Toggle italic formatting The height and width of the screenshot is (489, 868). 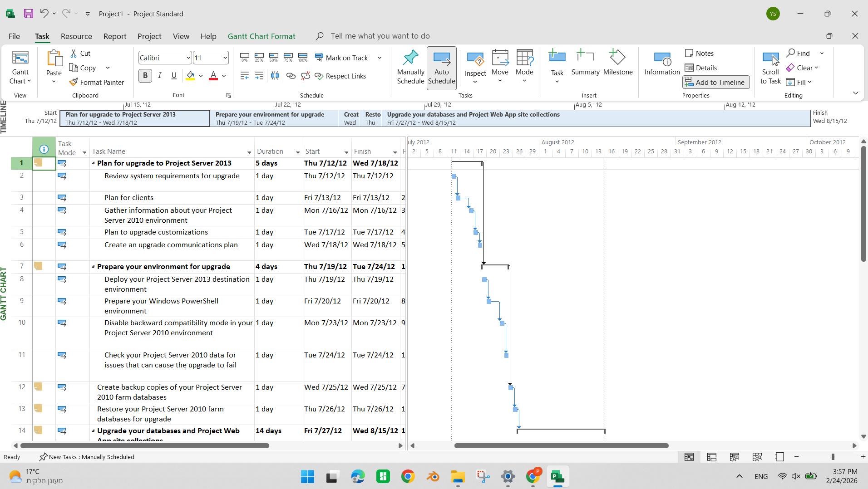159,75
